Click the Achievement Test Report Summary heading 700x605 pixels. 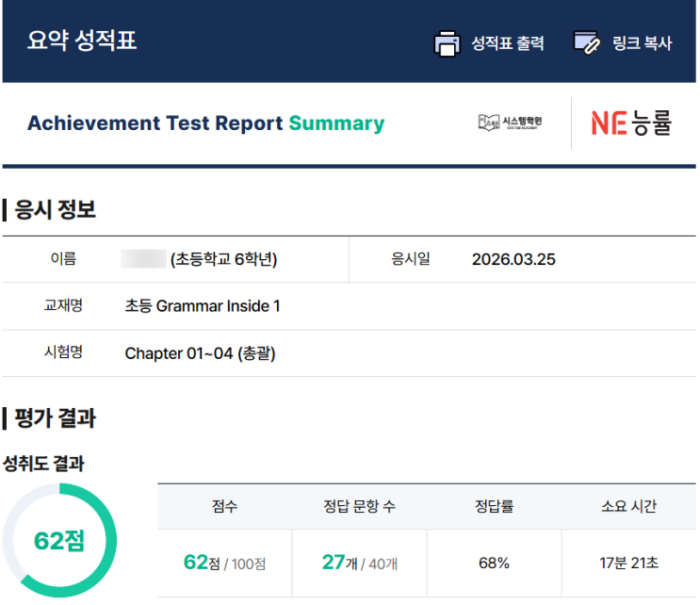pyautogui.click(x=205, y=123)
